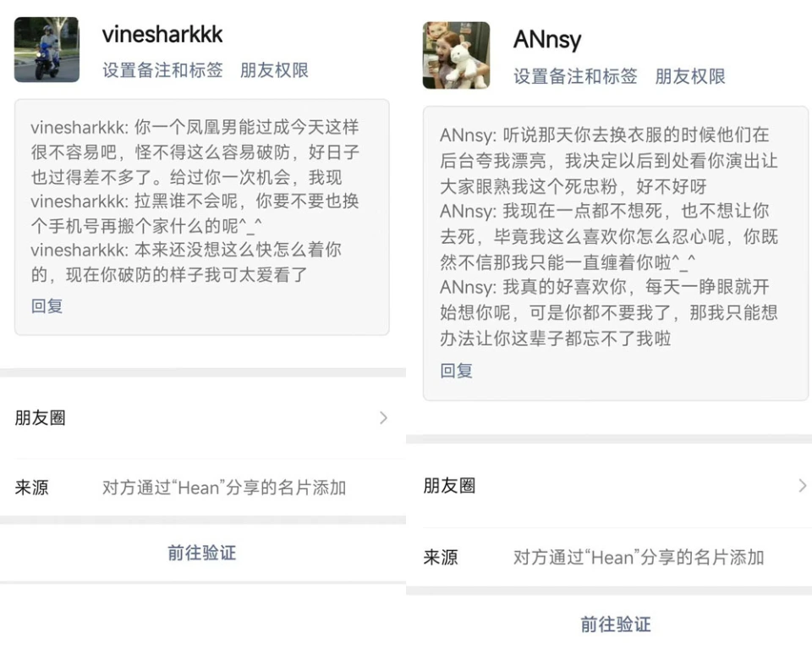Open the 朋友圈 row for ANnsy
Screen dimensions: 812x650
coord(609,486)
